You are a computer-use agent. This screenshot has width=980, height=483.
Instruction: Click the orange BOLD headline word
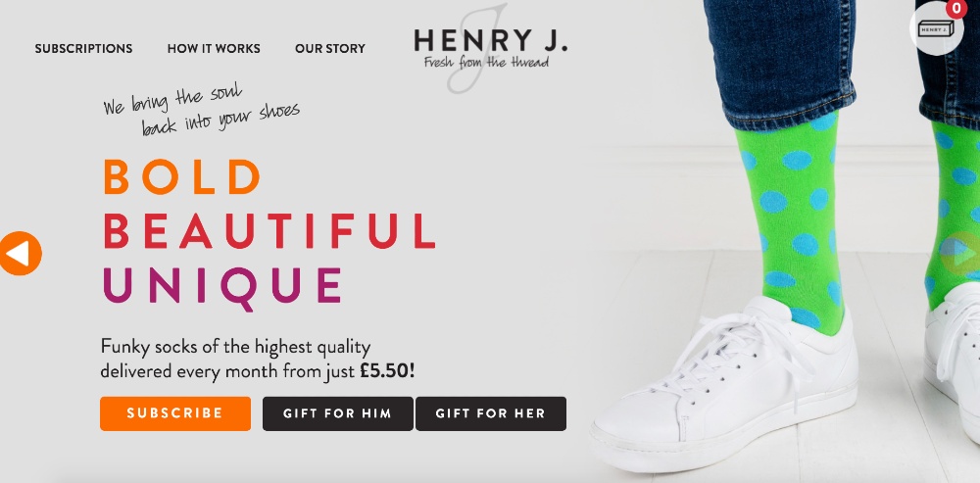click(182, 176)
